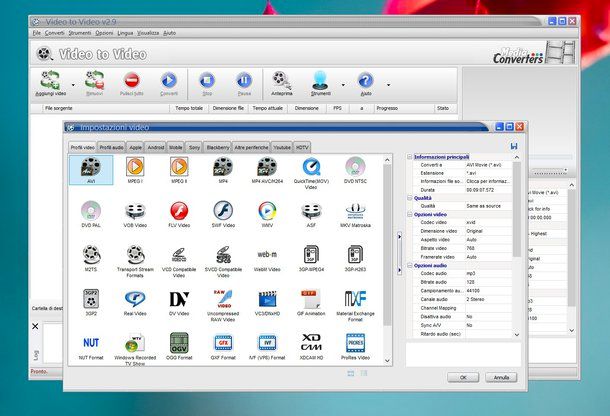Viewport: 610px width, 416px height.
Task: Click the Bitrate video value 768
Action: pyautogui.click(x=489, y=248)
